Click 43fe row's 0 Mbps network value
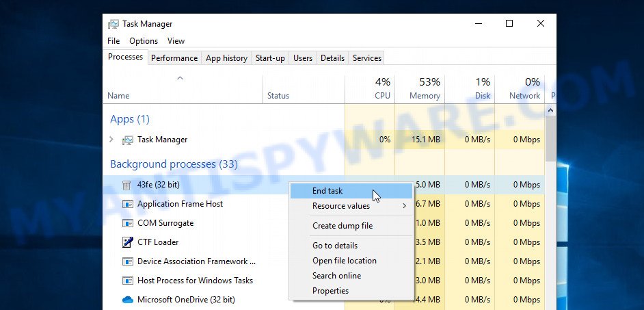This screenshot has height=310, width=644. [x=526, y=185]
